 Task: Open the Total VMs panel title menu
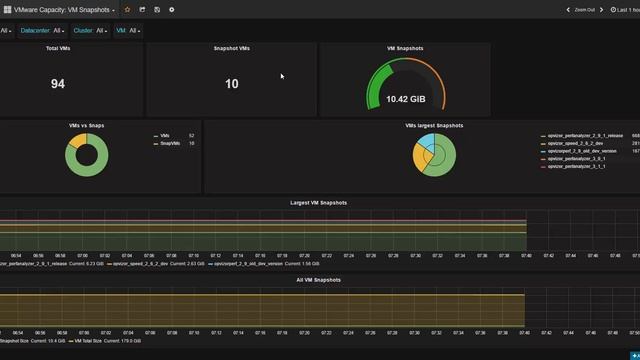point(58,48)
